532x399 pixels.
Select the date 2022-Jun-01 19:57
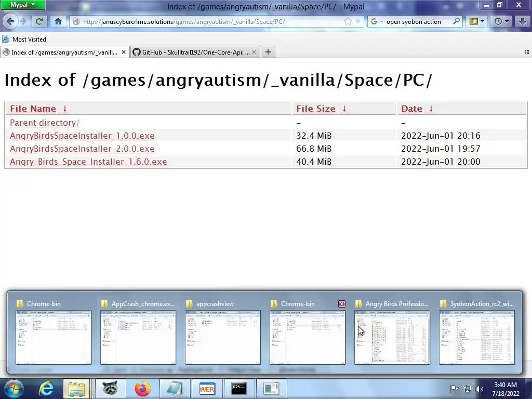point(441,149)
